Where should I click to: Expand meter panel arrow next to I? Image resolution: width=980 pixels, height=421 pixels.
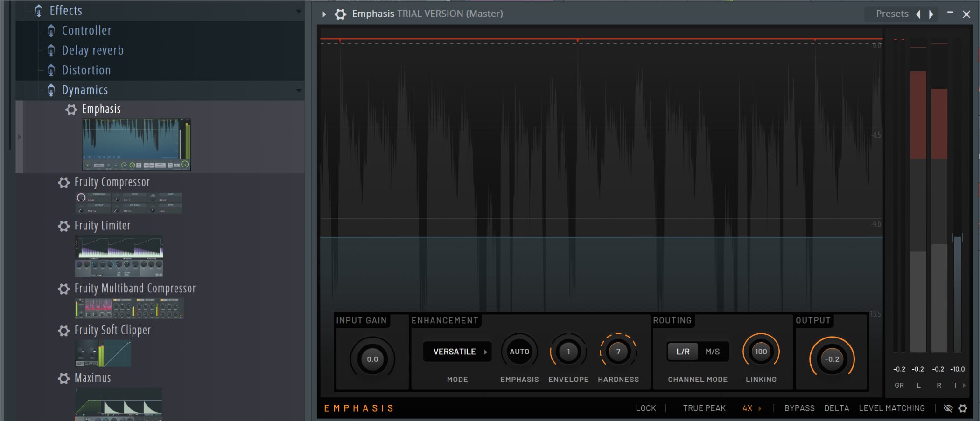(x=965, y=386)
